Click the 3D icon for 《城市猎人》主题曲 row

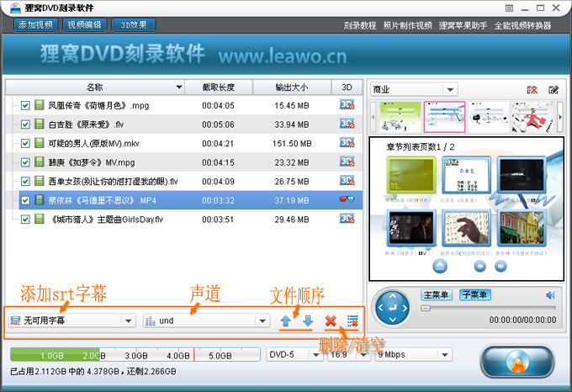pos(347,219)
